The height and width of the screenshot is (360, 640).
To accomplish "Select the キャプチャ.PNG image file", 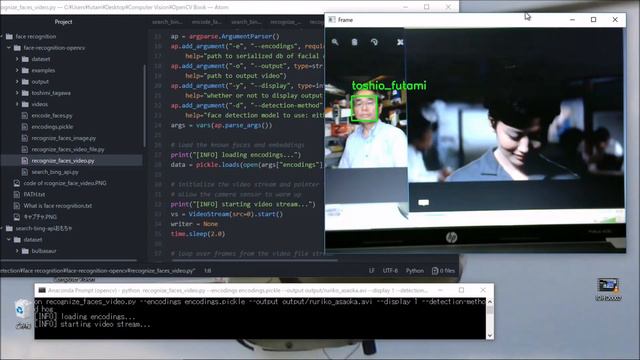I will coord(40,217).
